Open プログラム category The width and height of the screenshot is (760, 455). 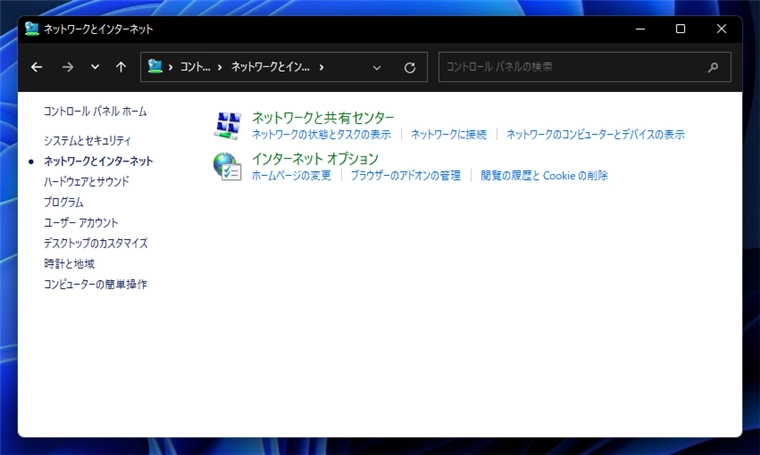coord(63,202)
